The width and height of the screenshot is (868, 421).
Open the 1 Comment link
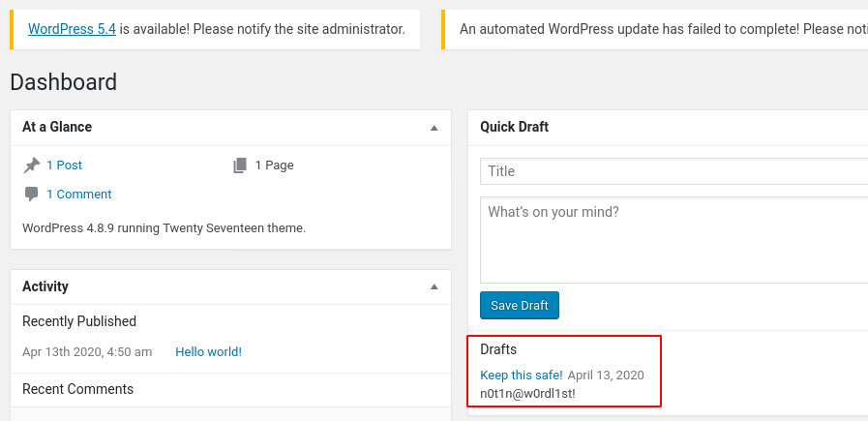click(x=79, y=195)
